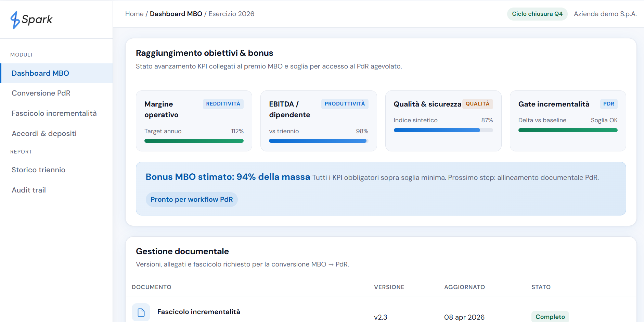Click Azienda demo S.p.A. account label
644x322 pixels.
tap(605, 14)
